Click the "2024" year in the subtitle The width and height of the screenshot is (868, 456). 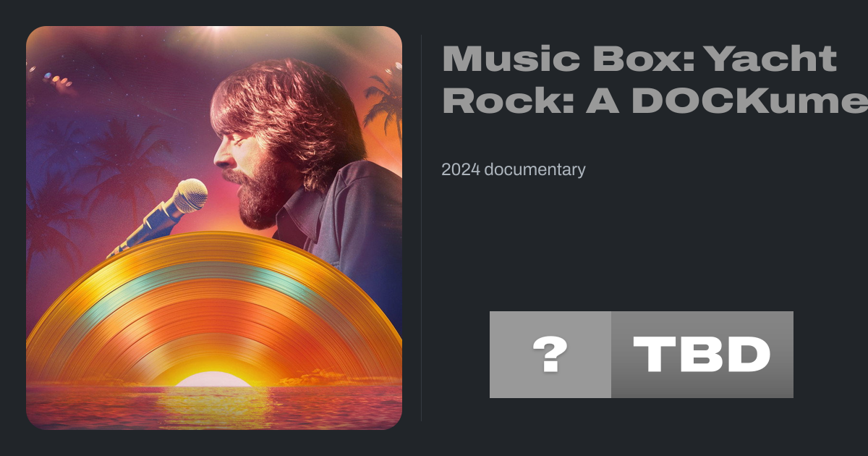pos(460,170)
